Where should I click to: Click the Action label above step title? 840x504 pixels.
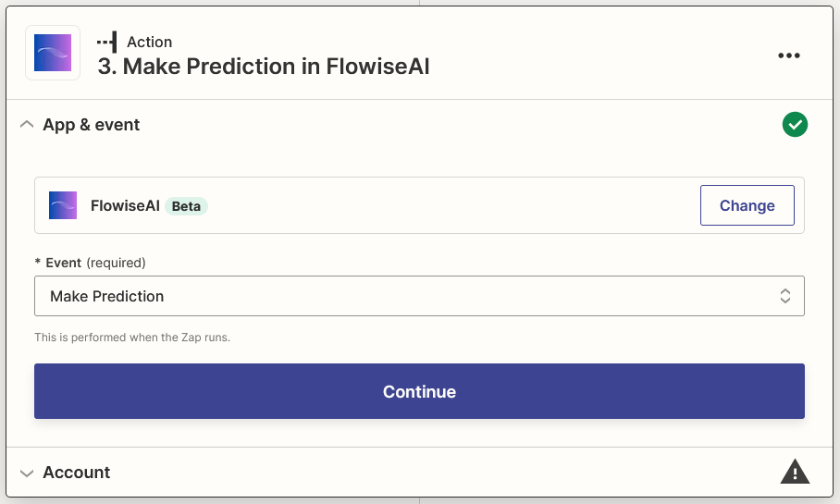pos(149,42)
